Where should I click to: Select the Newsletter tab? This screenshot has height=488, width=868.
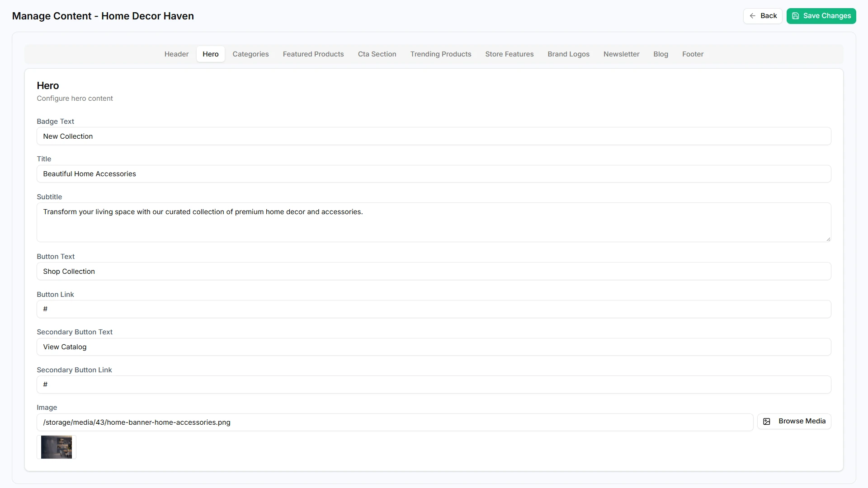pos(621,54)
